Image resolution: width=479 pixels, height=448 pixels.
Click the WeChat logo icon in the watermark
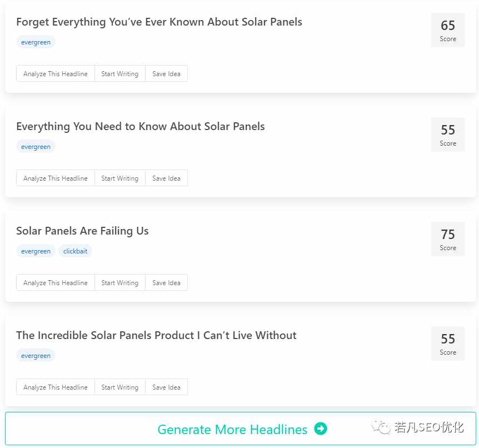click(381, 427)
